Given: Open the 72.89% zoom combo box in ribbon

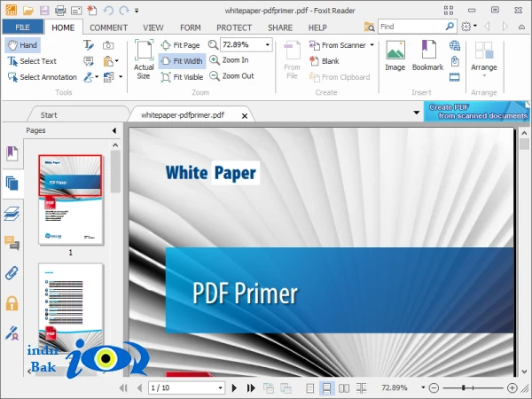Looking at the screenshot, I should (246, 44).
